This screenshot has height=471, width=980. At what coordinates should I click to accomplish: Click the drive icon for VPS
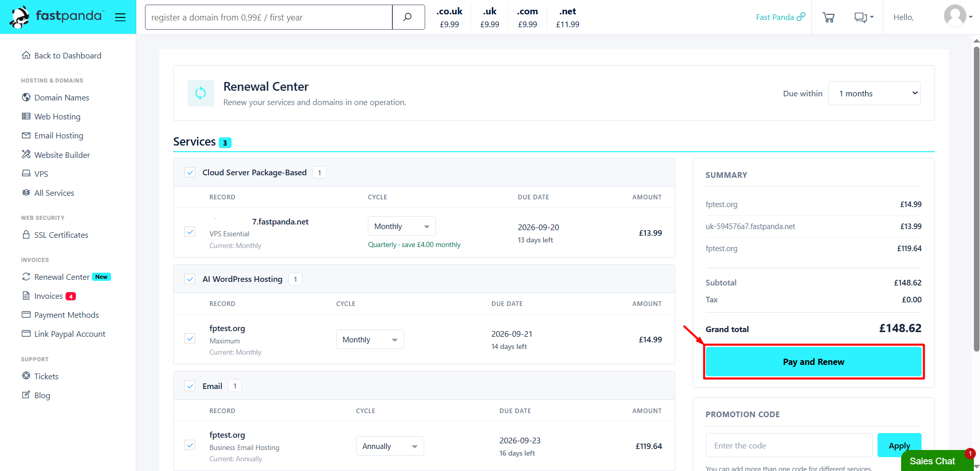26,174
